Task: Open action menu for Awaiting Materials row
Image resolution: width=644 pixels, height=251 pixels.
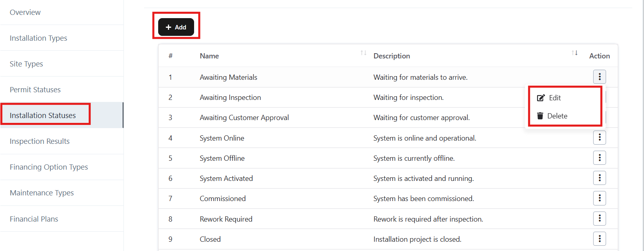Action: [599, 77]
